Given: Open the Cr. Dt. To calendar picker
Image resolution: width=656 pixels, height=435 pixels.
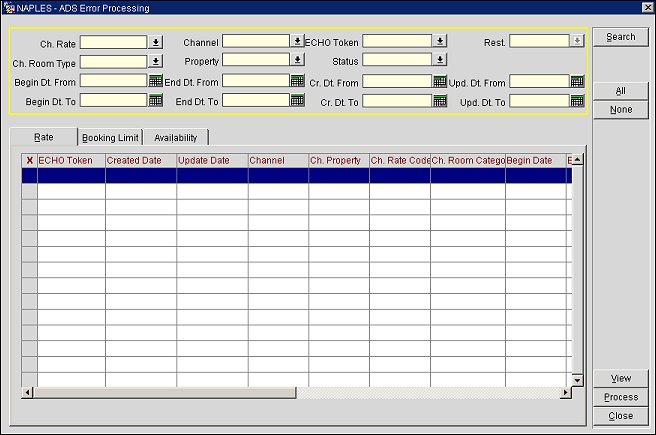Looking at the screenshot, I should coord(440,100).
